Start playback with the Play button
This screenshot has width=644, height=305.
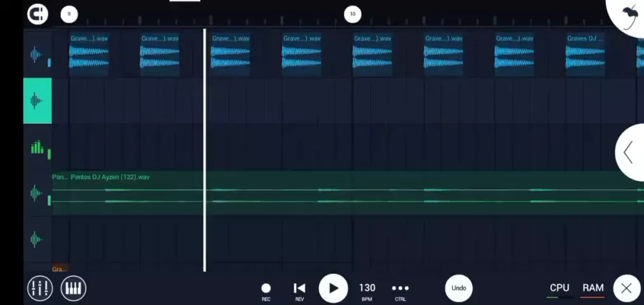click(333, 288)
